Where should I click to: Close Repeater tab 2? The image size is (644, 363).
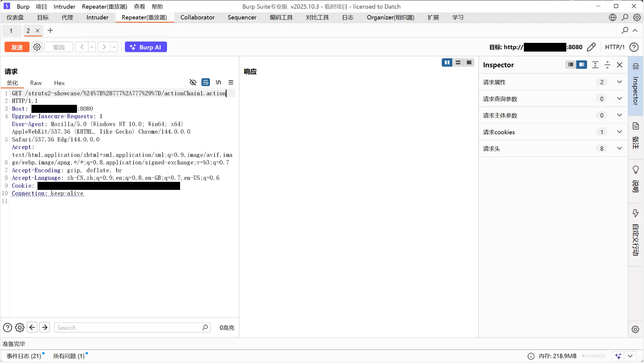tap(37, 30)
